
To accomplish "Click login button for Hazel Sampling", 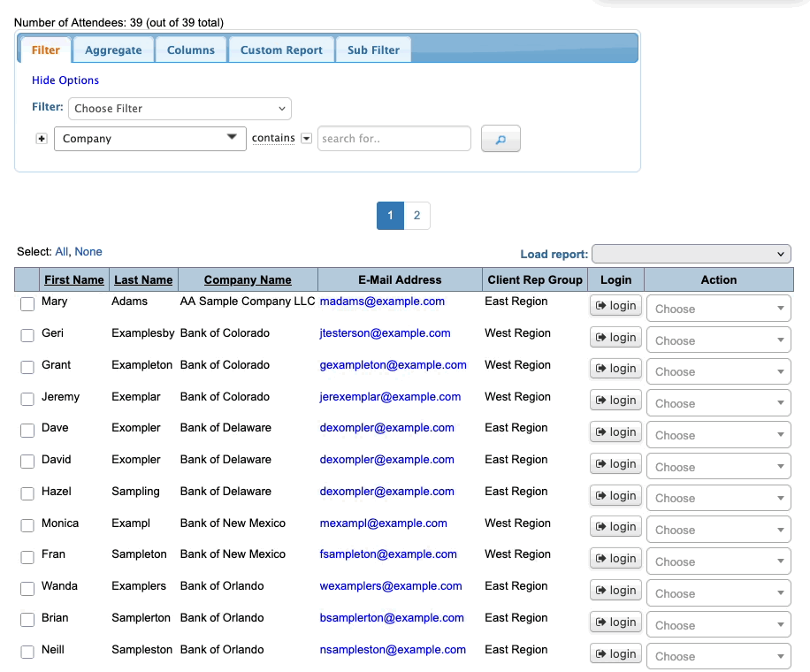I will (x=615, y=496).
